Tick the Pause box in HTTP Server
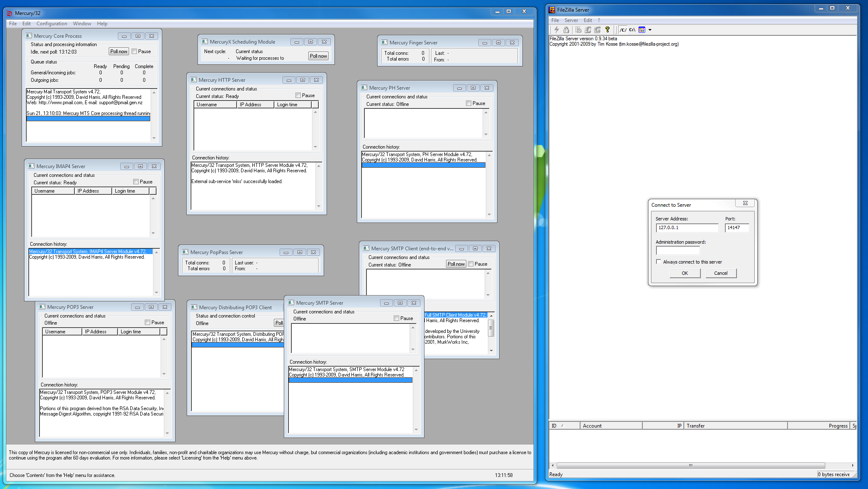This screenshot has width=868, height=489. point(298,95)
